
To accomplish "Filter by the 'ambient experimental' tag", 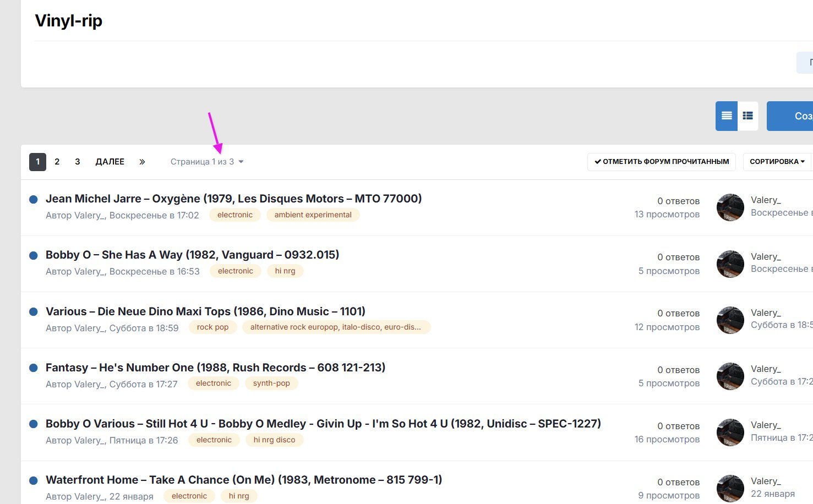I will coord(313,215).
